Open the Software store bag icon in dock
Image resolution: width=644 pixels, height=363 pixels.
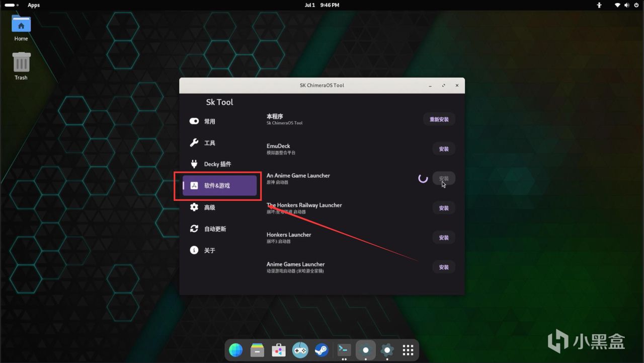point(279,350)
